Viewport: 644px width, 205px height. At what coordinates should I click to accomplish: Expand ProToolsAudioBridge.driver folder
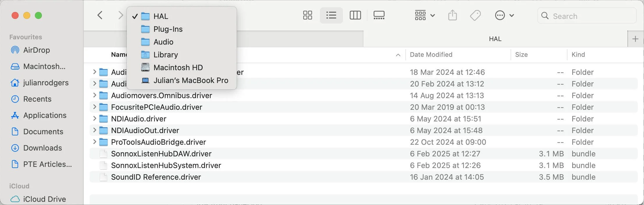coord(94,142)
